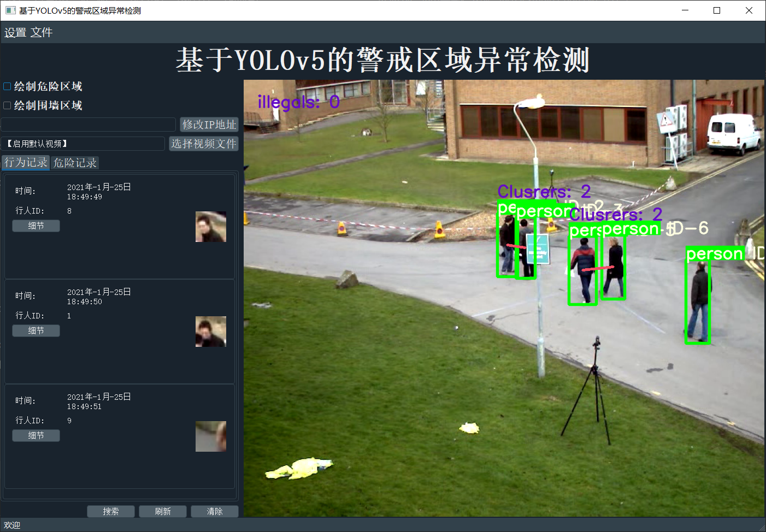Click the timestamp 18:49:51 text
This screenshot has height=532, width=766.
tap(85, 406)
